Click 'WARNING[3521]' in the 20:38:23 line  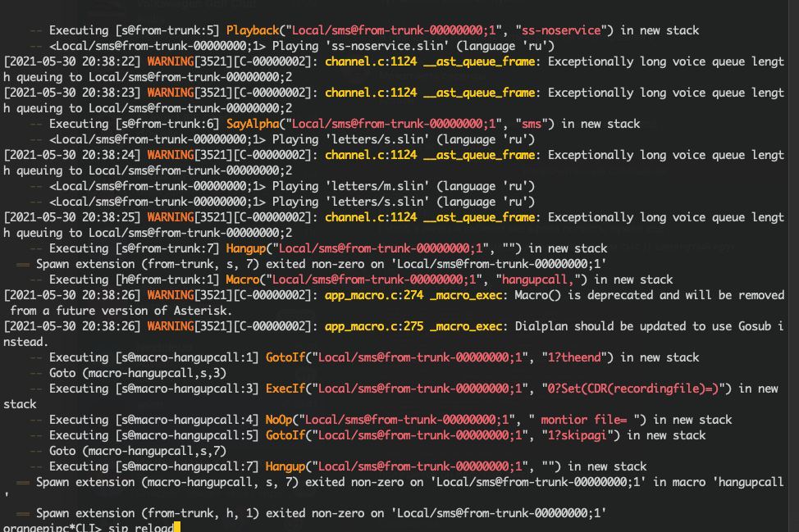point(189,93)
